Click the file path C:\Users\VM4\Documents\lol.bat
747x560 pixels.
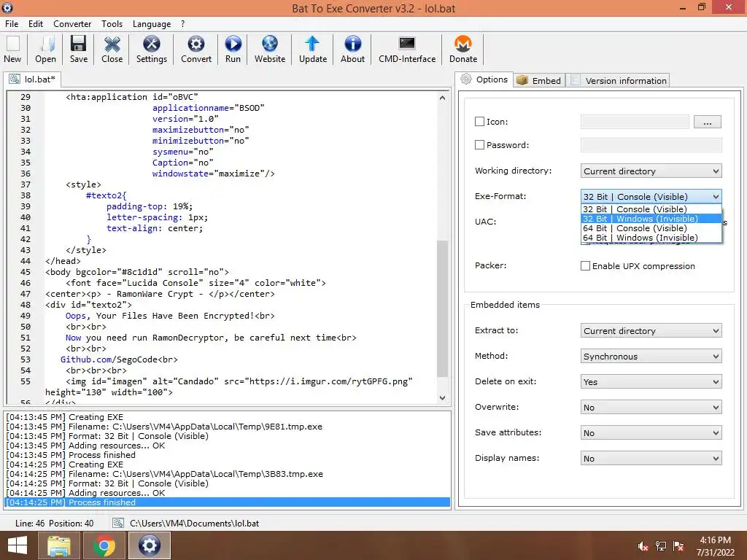coord(194,524)
